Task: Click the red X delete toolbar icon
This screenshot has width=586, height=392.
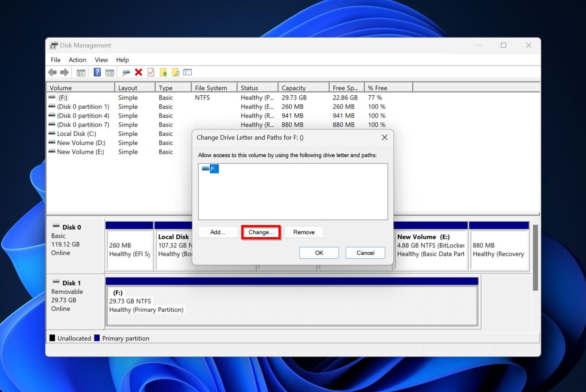Action: tap(138, 72)
